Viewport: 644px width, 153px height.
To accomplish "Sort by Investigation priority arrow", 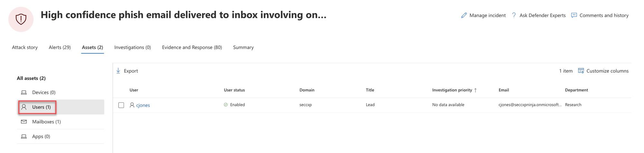I will 475,90.
